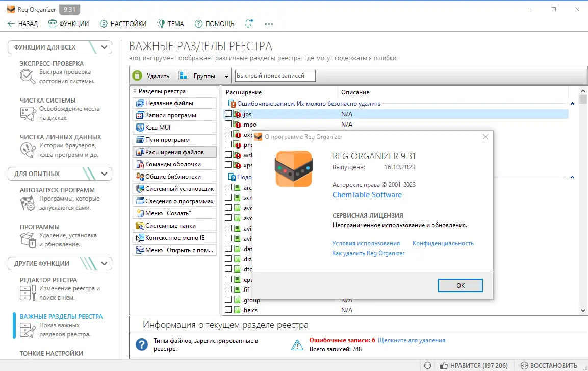Image resolution: width=588 pixels, height=371 pixels.
Task: Select Расширения файлов registry section
Action: click(x=174, y=152)
